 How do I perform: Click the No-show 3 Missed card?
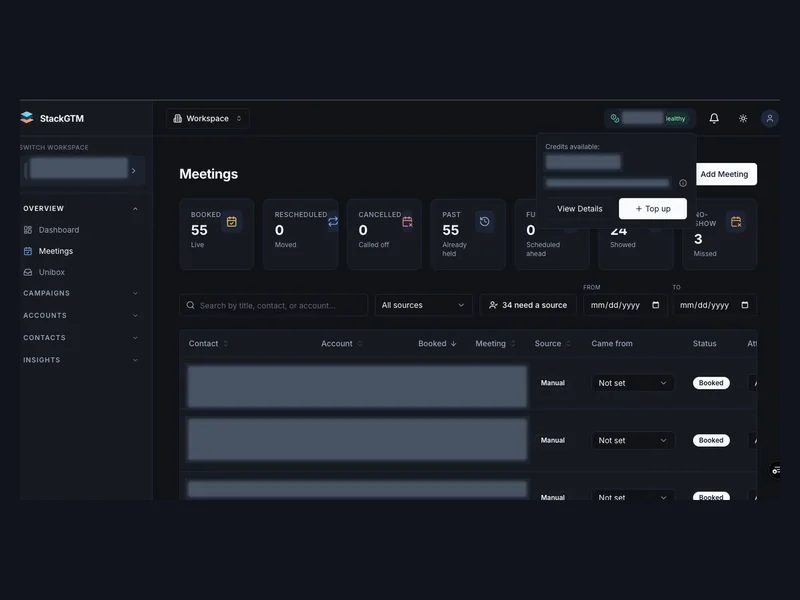[719, 234]
